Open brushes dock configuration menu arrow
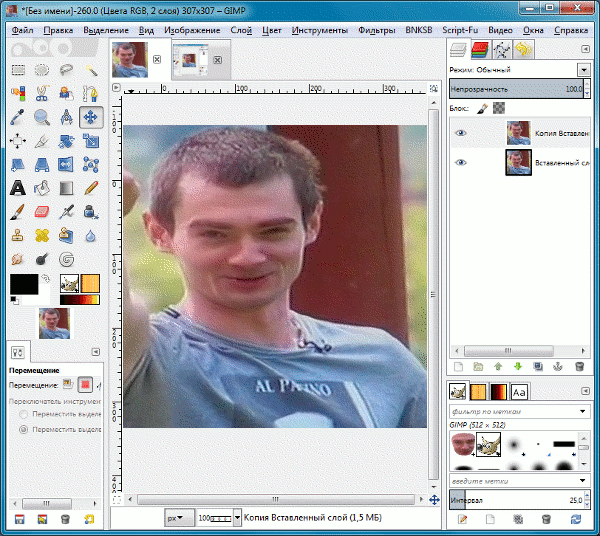Viewport: 600px width, 536px height. 585,391
